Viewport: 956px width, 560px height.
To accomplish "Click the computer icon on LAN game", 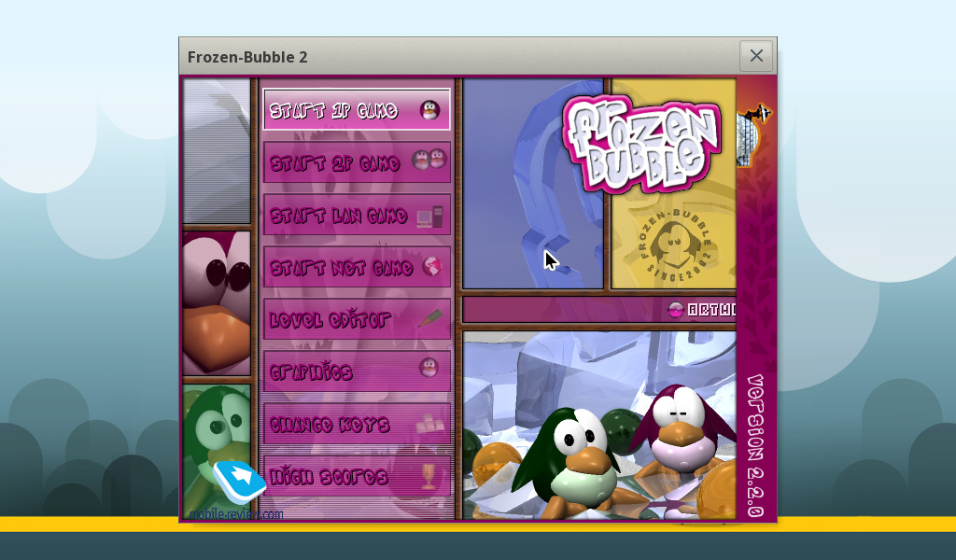I will [x=430, y=217].
